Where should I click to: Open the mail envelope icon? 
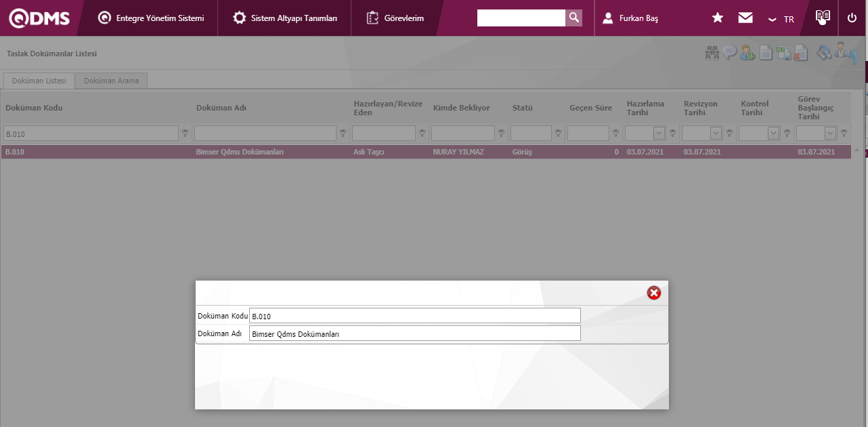(x=745, y=18)
